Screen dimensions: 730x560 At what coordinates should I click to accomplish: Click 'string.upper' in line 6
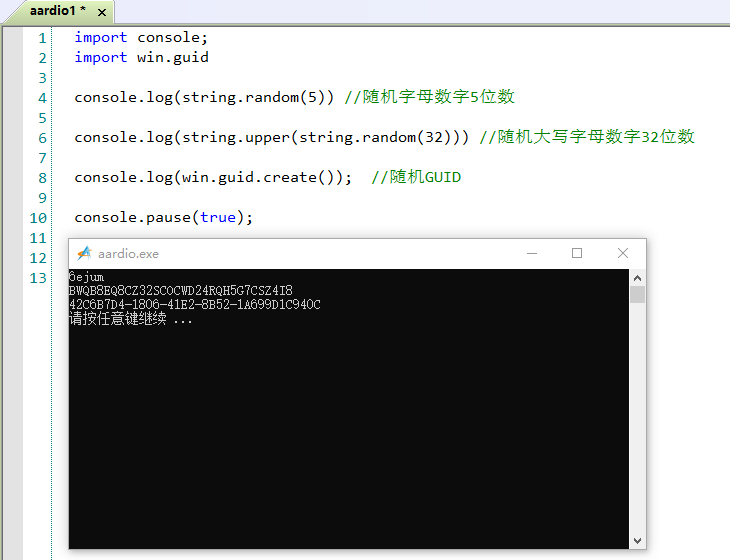pos(236,137)
